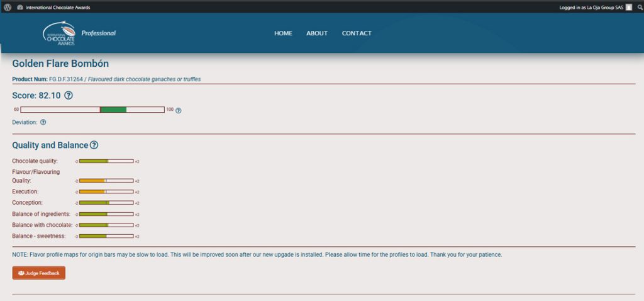Go to the ABOUT page
The height and width of the screenshot is (301, 644).
pos(317,33)
